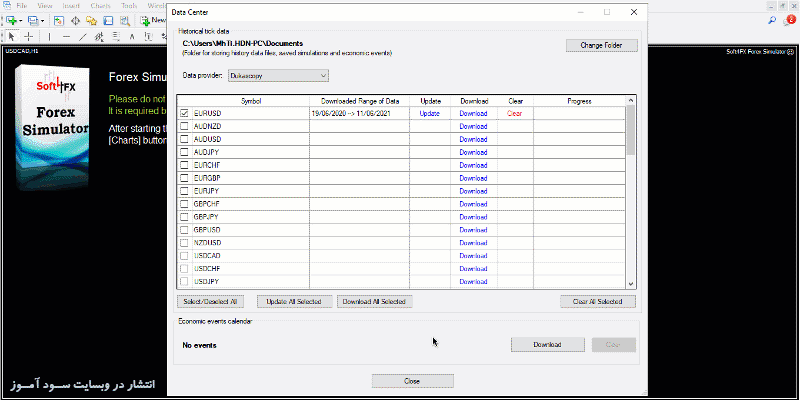Click the blue search magnifier icon
The image size is (800, 400).
tap(772, 20)
